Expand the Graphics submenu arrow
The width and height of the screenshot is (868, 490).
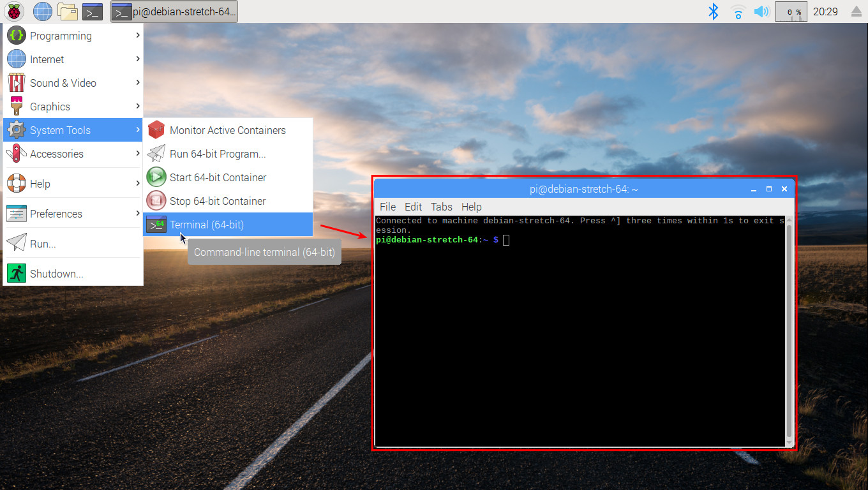pyautogui.click(x=137, y=107)
